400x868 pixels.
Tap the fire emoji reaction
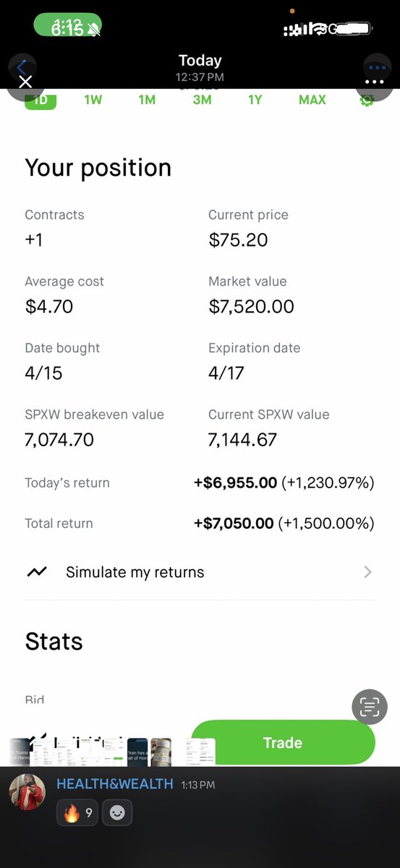78,812
